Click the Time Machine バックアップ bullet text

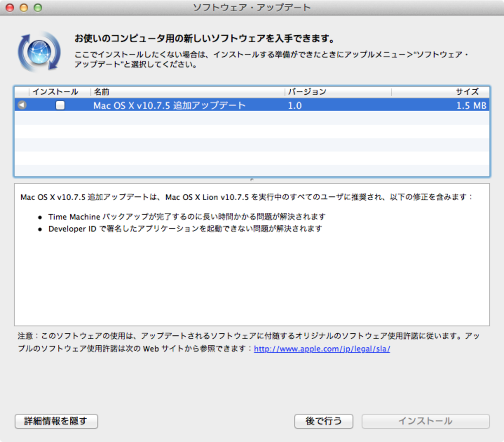click(x=187, y=217)
